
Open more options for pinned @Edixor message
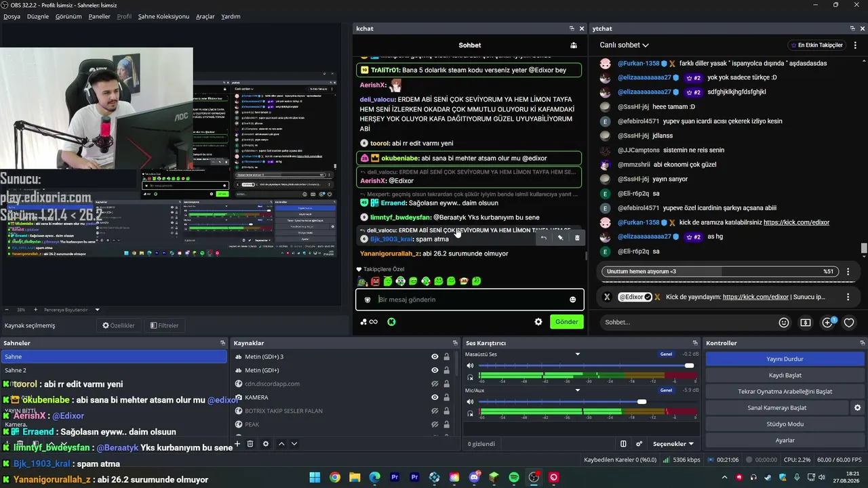(x=848, y=297)
